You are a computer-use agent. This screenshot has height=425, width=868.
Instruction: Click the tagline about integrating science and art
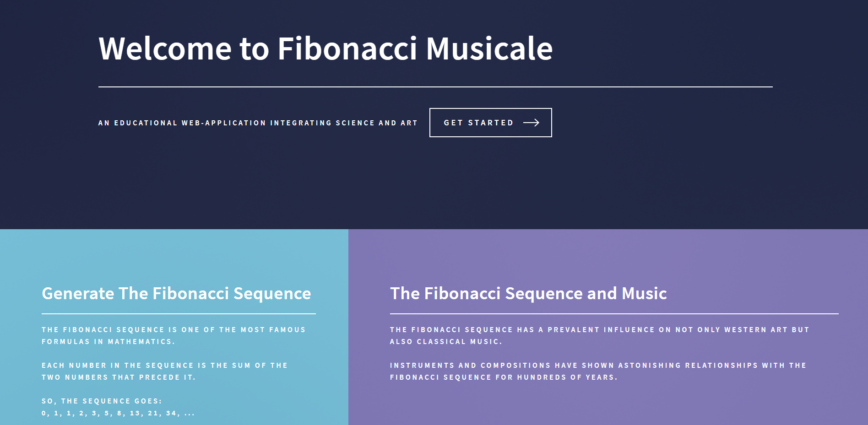pyautogui.click(x=258, y=123)
